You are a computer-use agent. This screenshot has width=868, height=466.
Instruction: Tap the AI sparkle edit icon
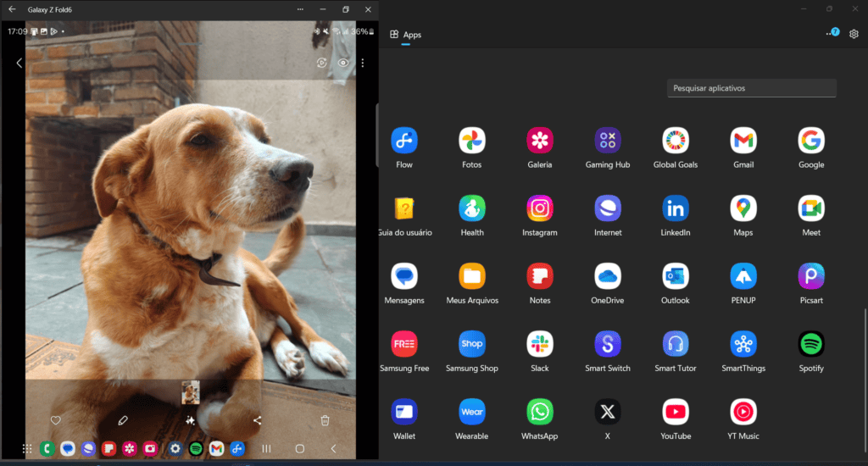tap(191, 420)
